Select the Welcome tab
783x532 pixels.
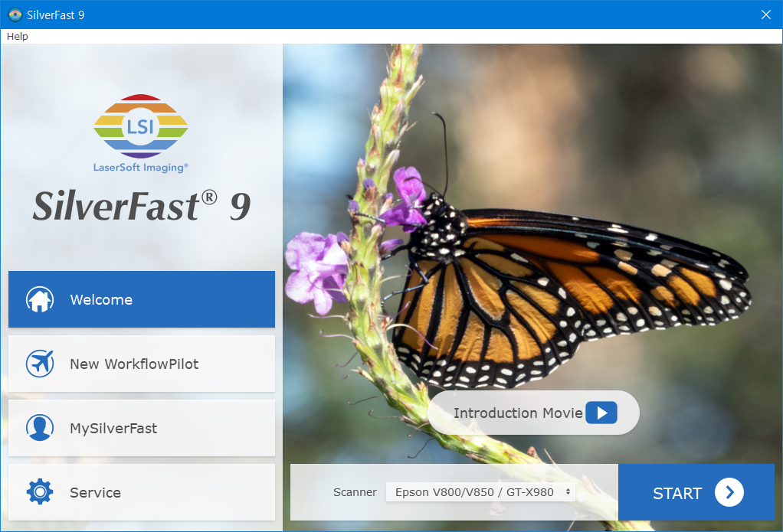[x=141, y=299]
